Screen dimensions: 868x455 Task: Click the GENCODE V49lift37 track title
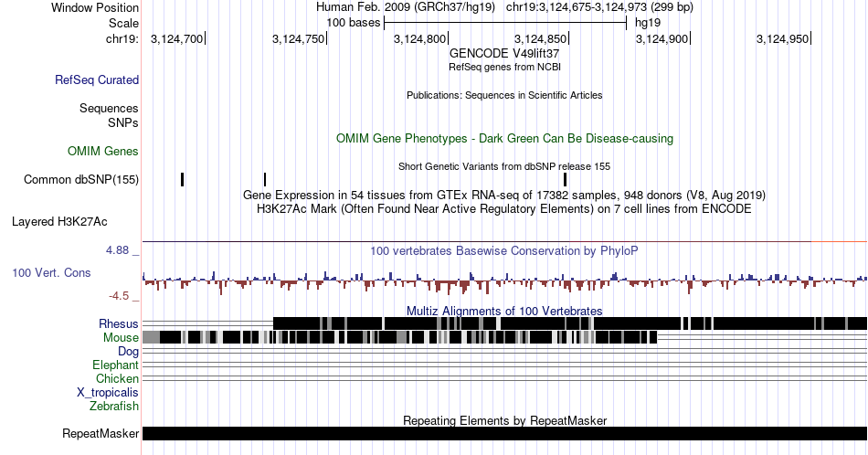pos(504,54)
